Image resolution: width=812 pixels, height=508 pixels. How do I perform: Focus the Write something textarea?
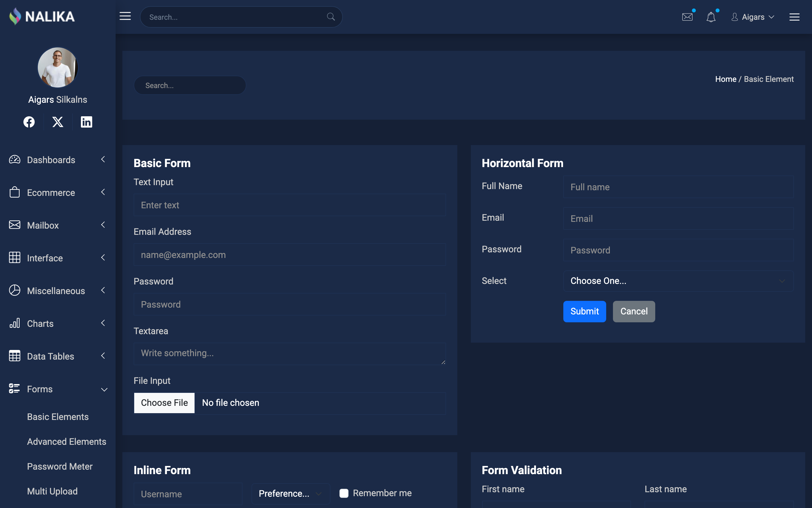290,354
